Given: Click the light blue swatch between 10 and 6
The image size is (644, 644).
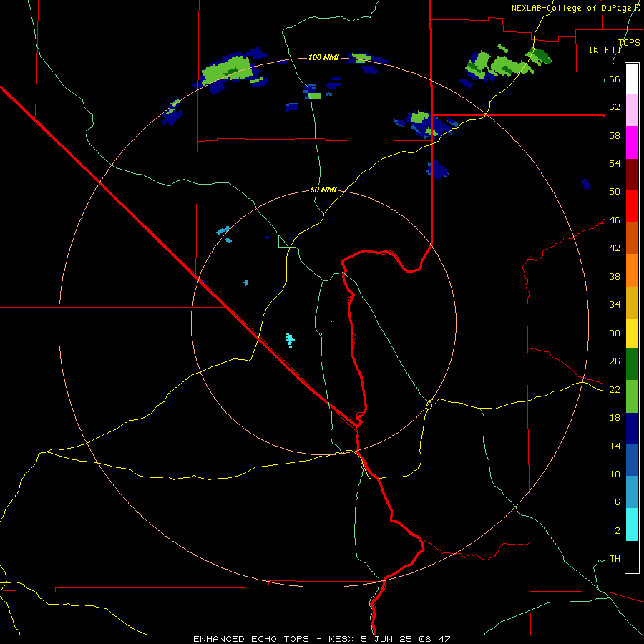Looking at the screenshot, I should pos(632,492).
